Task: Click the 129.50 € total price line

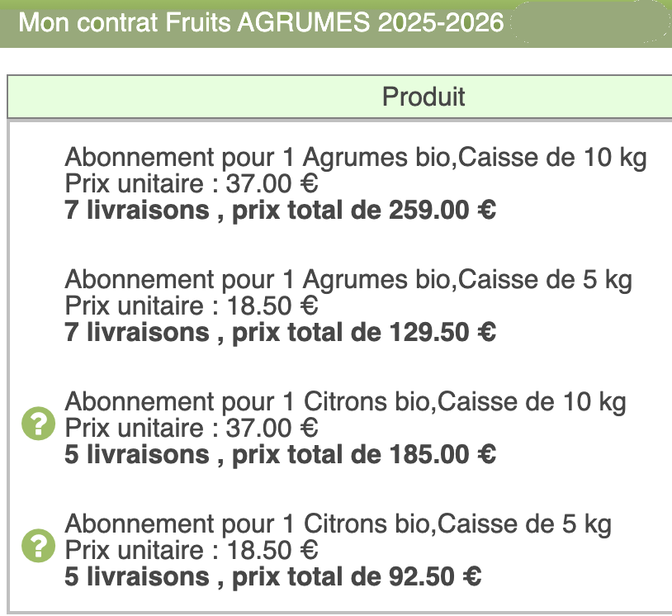Action: point(280,333)
